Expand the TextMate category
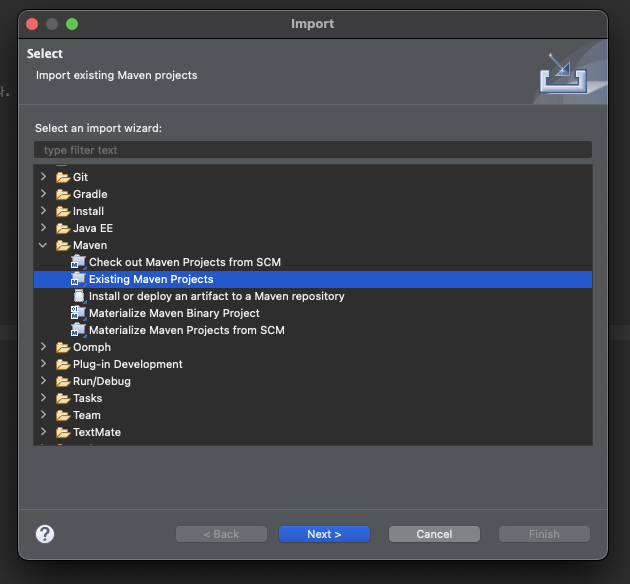 43,431
